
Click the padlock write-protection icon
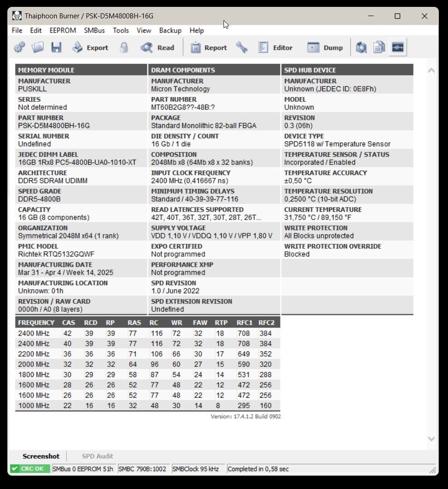124,47
